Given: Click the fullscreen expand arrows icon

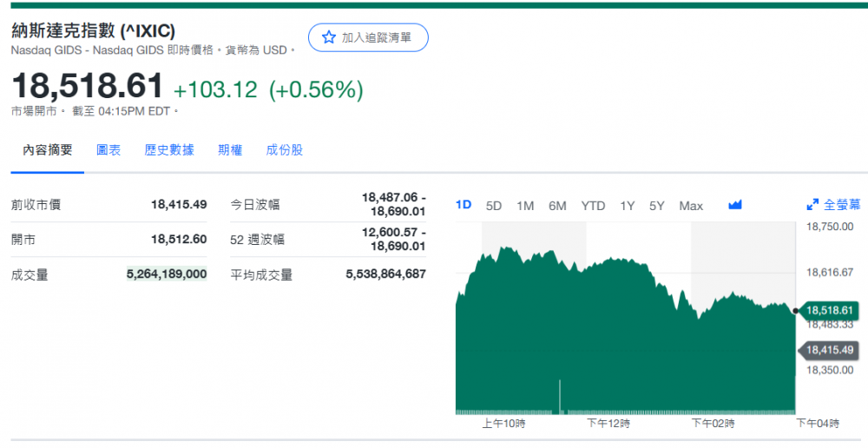Looking at the screenshot, I should point(812,206).
